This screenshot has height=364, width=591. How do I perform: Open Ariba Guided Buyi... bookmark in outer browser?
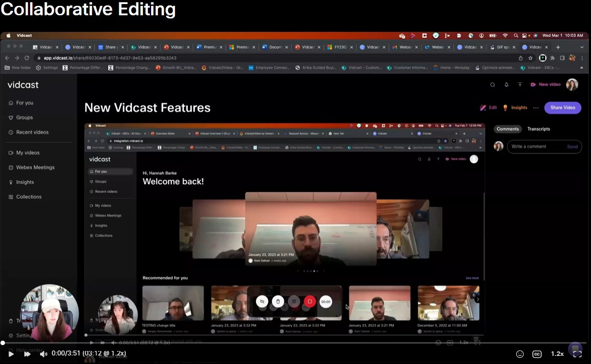pos(315,68)
